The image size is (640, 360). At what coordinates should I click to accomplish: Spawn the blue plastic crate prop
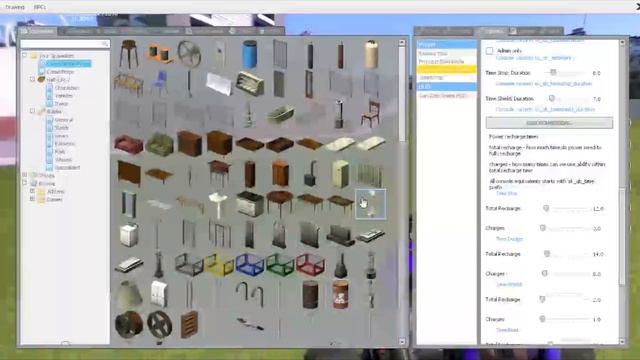click(x=249, y=264)
